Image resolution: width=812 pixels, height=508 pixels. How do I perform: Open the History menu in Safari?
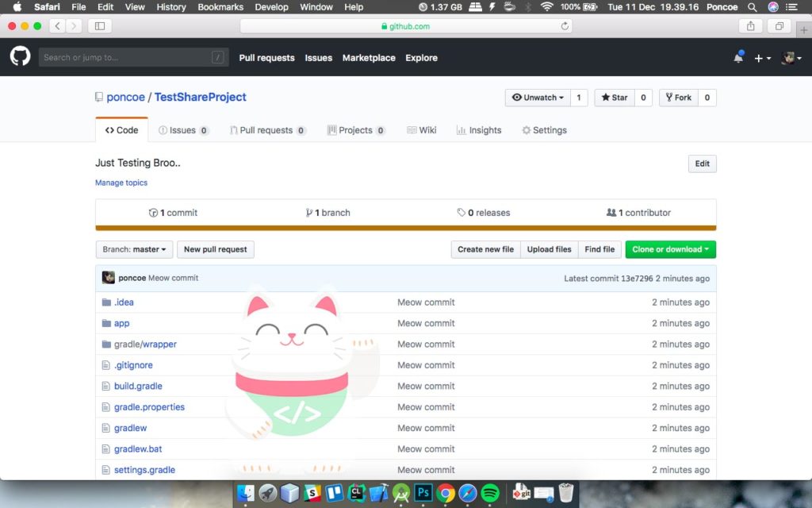pos(171,6)
